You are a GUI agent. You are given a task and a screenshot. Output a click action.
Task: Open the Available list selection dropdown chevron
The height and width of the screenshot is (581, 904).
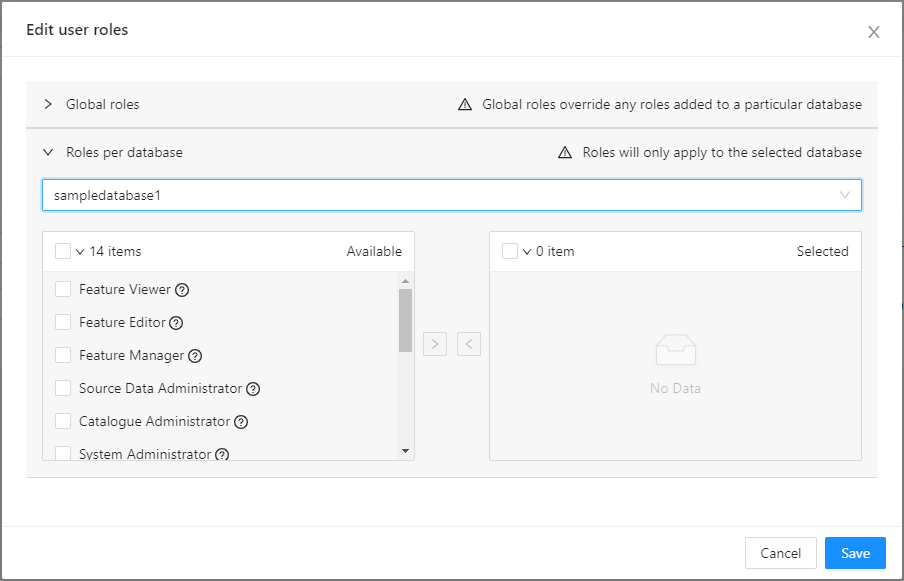[80, 252]
